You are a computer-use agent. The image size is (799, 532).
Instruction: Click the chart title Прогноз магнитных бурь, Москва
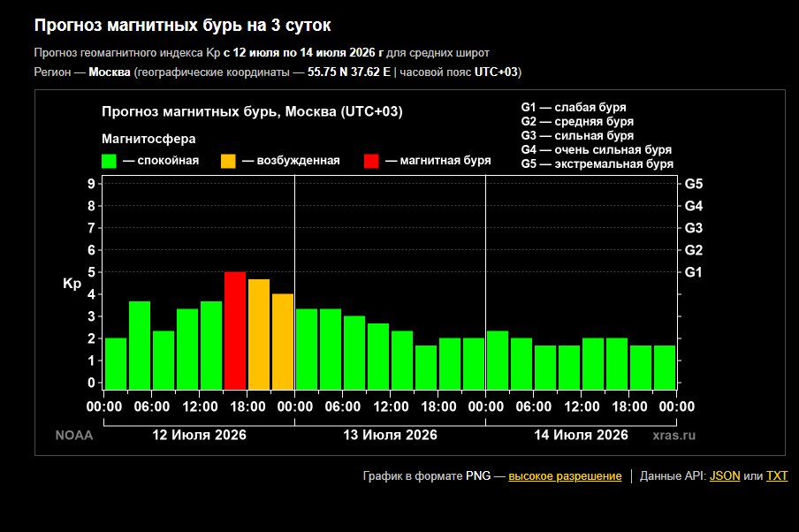252,112
